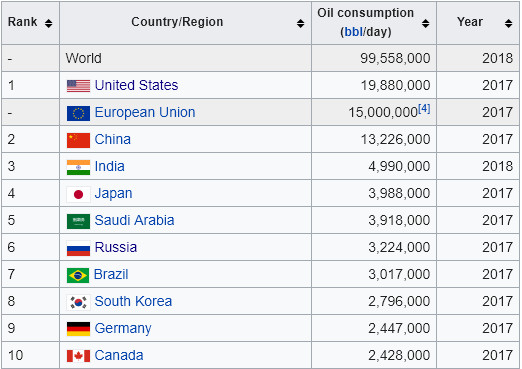Image resolution: width=522 pixels, height=369 pixels.
Task: Click the Saudi Arabia flag icon
Action: click(78, 221)
